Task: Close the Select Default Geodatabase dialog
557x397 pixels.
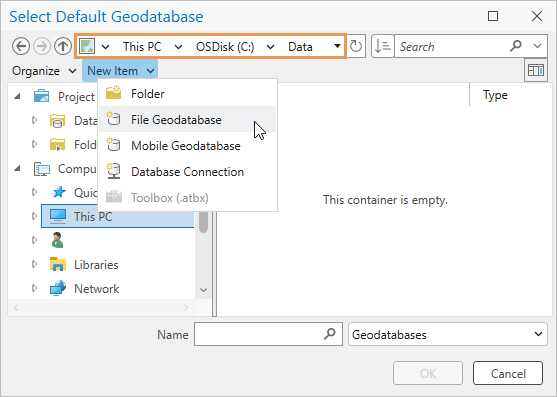Action: point(536,16)
